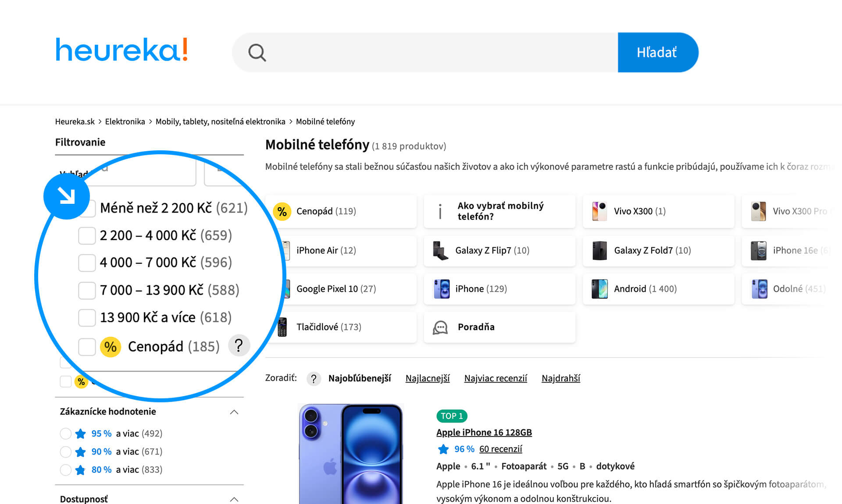Check the 2 200 – 4 000 Kč filter

87,235
